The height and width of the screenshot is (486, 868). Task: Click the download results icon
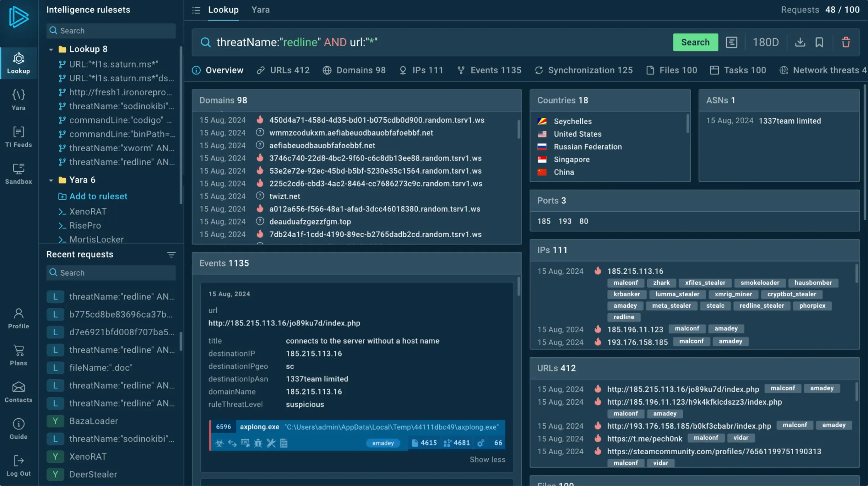pyautogui.click(x=800, y=42)
